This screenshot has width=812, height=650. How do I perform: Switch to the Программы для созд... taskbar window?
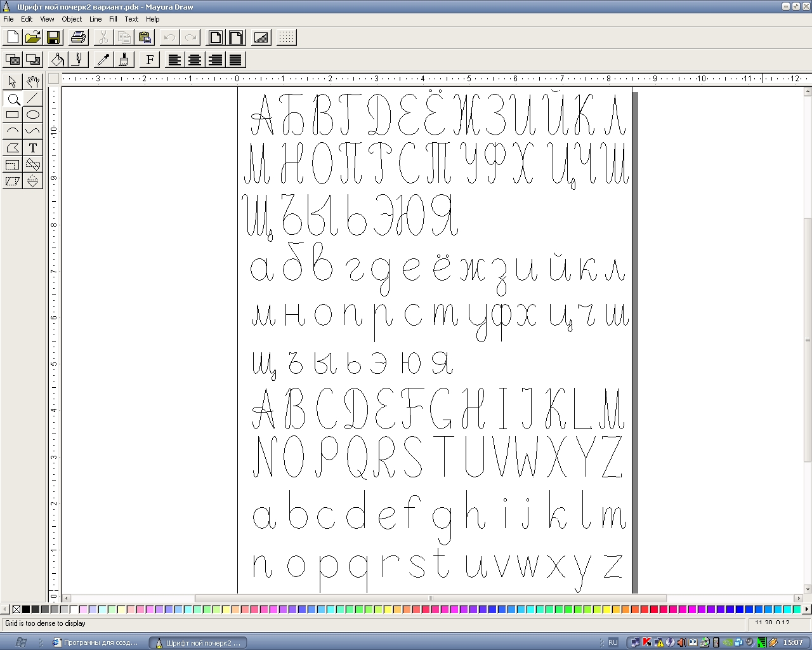[x=96, y=642]
